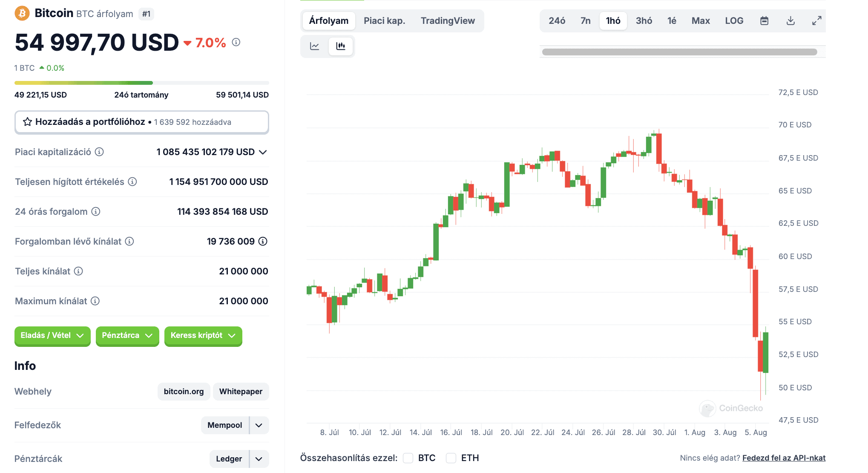
Task: Open the price change info icon
Action: 236,42
